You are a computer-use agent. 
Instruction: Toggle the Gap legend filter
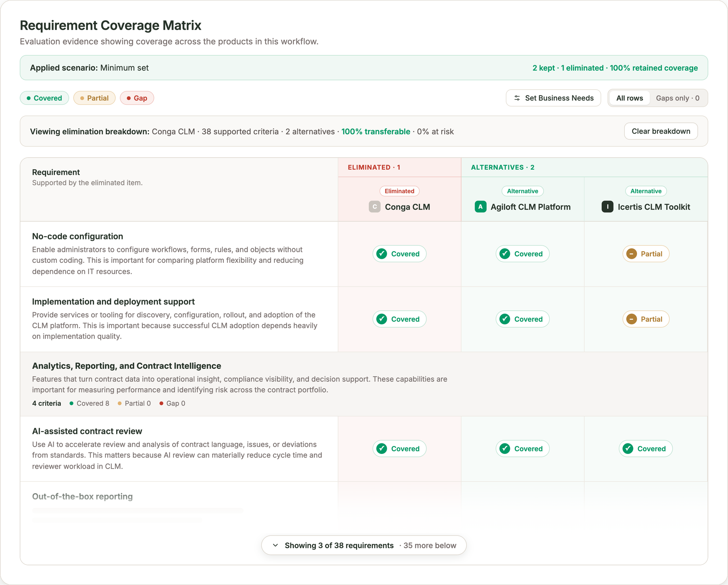tap(137, 98)
